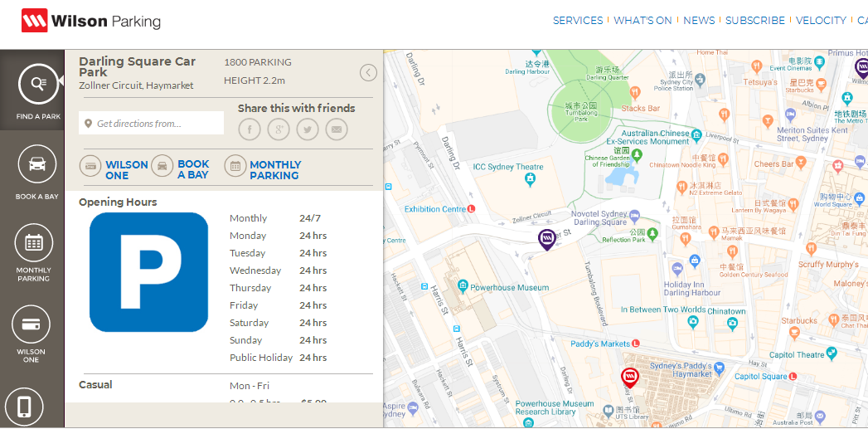Select purple Wilson marker near Primus Hotel

pyautogui.click(x=861, y=69)
